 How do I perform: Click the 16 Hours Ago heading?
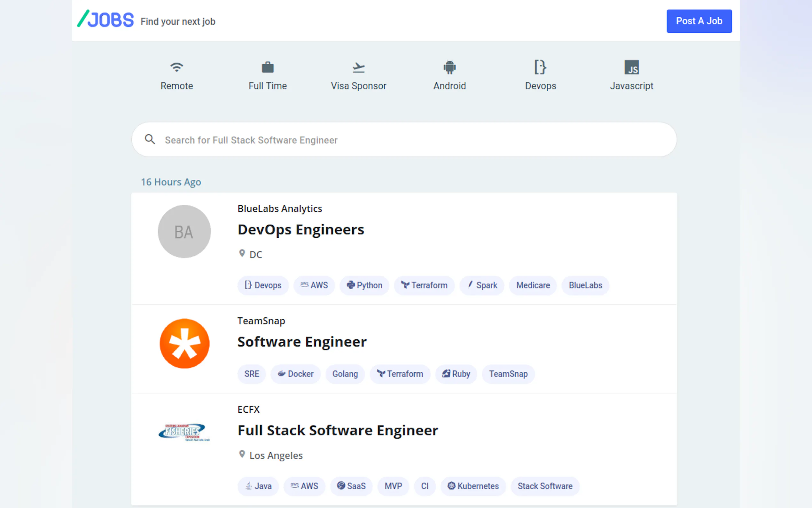[x=171, y=182]
